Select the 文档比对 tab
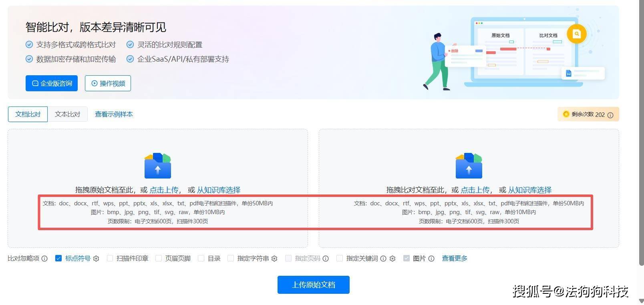Image resolution: width=644 pixels, height=305 pixels. [28, 114]
